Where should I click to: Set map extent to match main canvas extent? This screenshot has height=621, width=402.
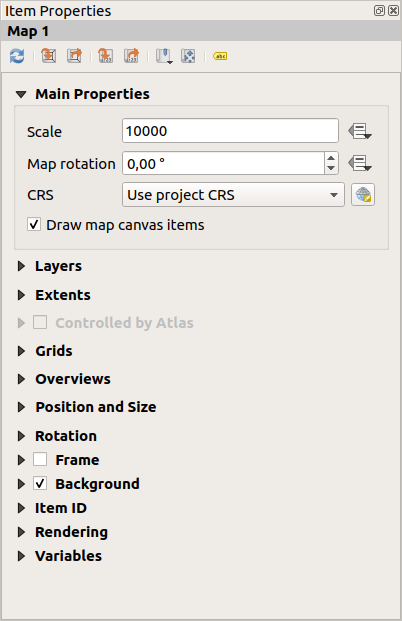(x=49, y=56)
